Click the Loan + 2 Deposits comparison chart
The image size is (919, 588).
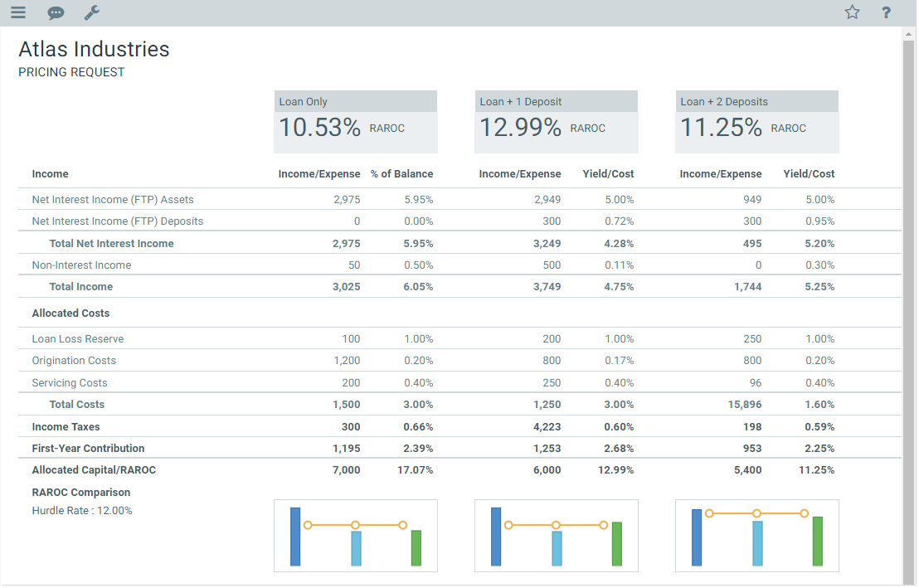[x=756, y=535]
